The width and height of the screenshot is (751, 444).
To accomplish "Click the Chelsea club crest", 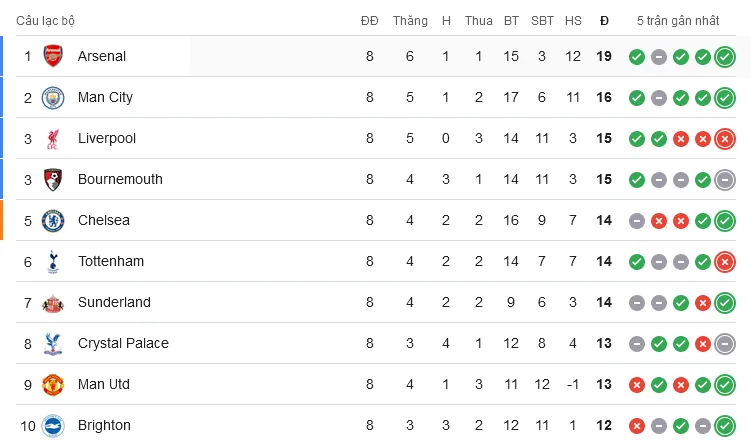I will pyautogui.click(x=53, y=220).
